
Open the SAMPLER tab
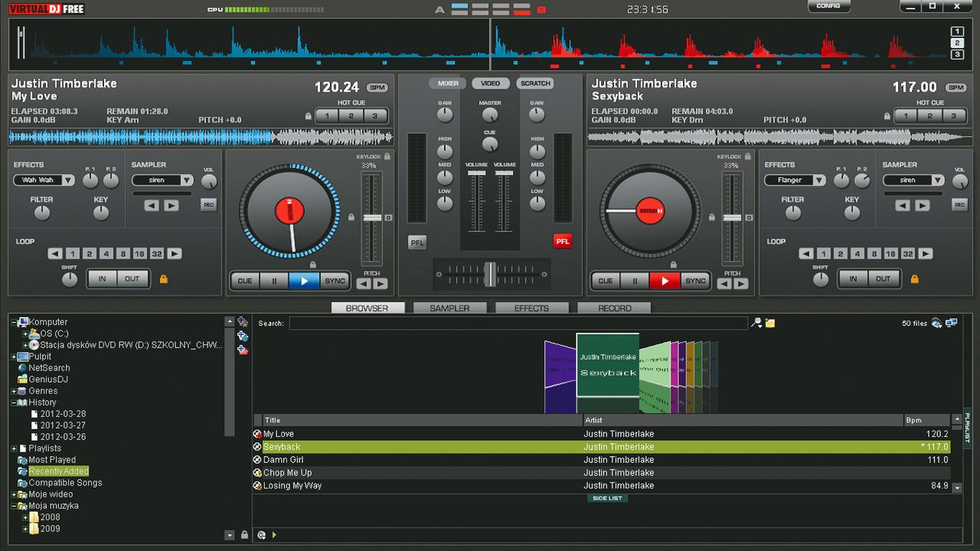tap(449, 308)
